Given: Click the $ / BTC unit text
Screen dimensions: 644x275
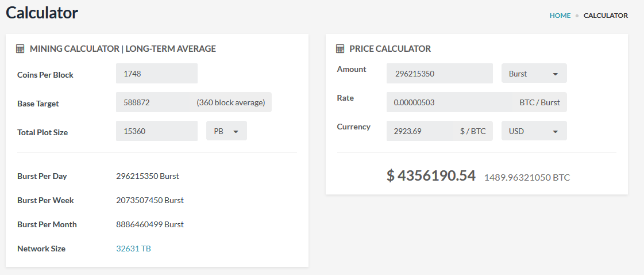Looking at the screenshot, I should [473, 131].
